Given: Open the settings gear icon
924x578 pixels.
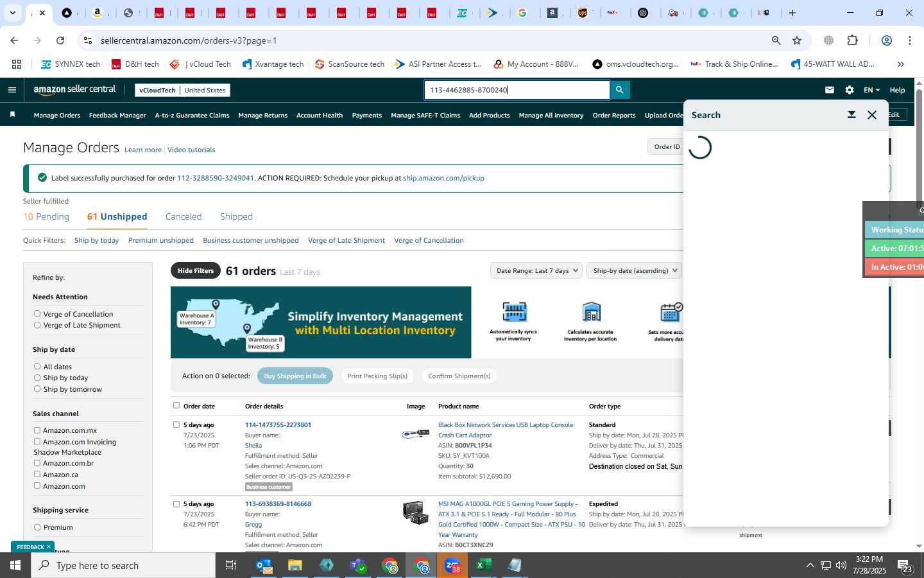Looking at the screenshot, I should pyautogui.click(x=850, y=90).
